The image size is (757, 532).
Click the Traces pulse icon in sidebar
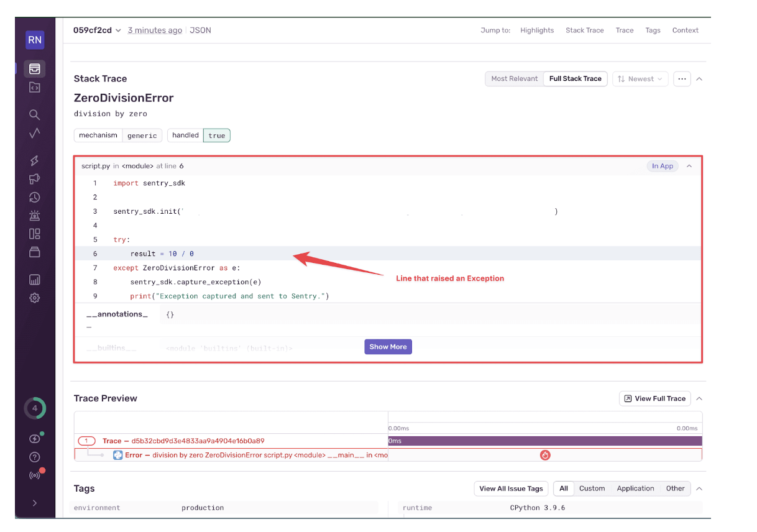35,132
